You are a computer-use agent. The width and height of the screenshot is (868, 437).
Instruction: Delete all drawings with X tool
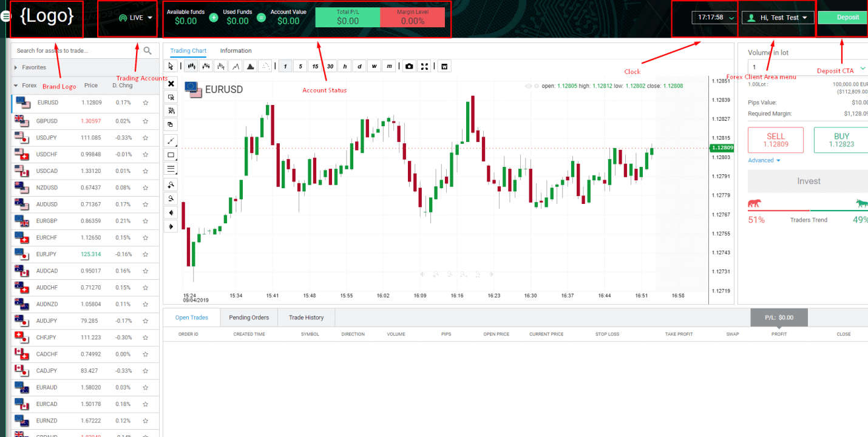tap(171, 84)
